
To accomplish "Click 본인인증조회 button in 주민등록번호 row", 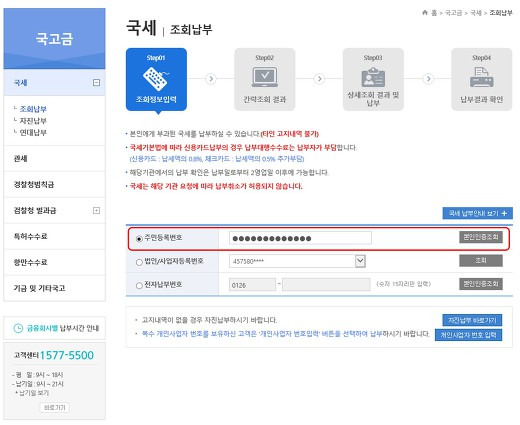I will click(481, 237).
